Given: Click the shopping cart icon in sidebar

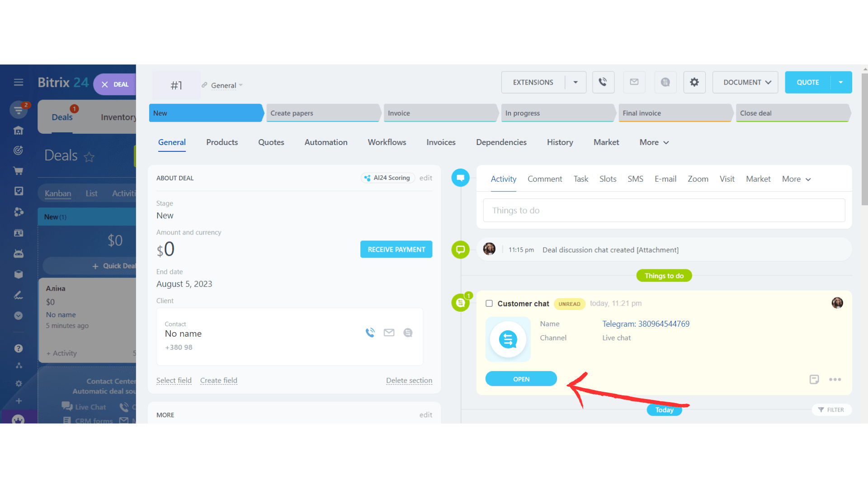Looking at the screenshot, I should 19,171.
